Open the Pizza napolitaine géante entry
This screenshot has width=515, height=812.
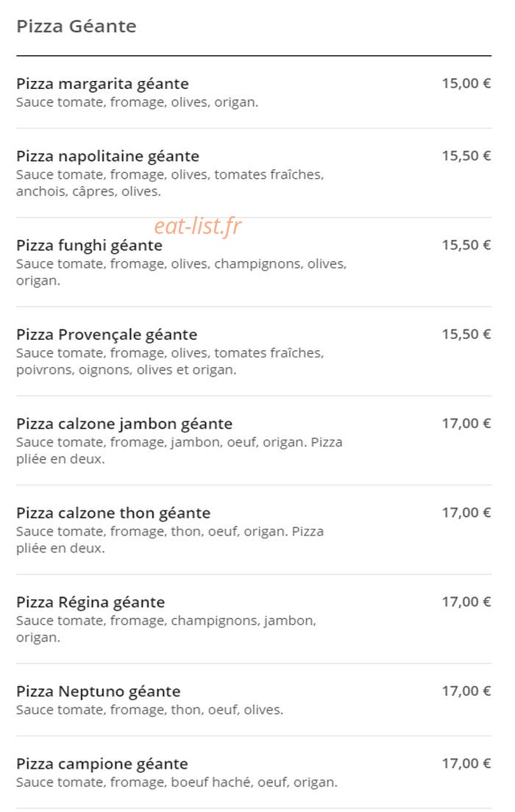pos(254,173)
